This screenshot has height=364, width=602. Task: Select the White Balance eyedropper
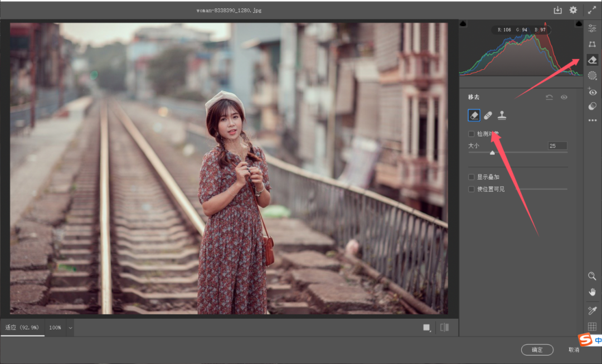(x=592, y=310)
